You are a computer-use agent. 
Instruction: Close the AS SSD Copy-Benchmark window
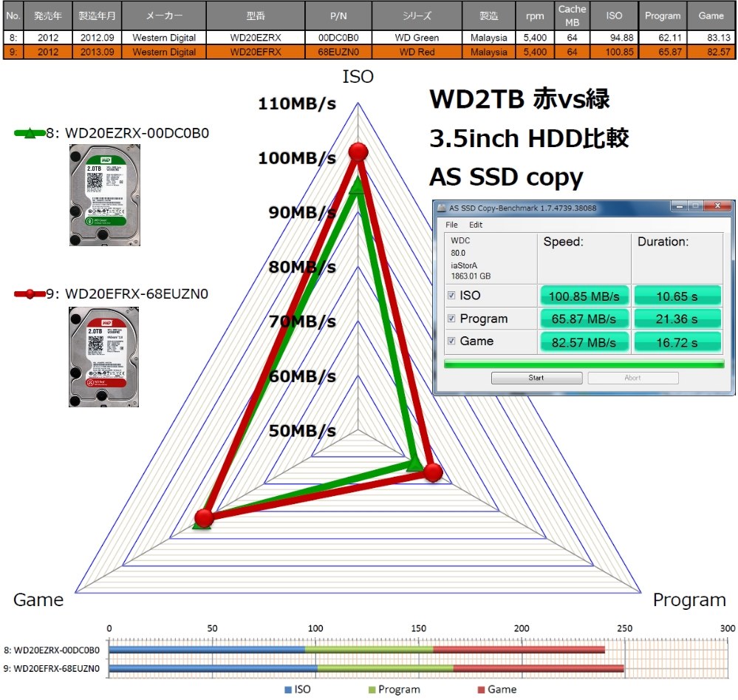717,205
